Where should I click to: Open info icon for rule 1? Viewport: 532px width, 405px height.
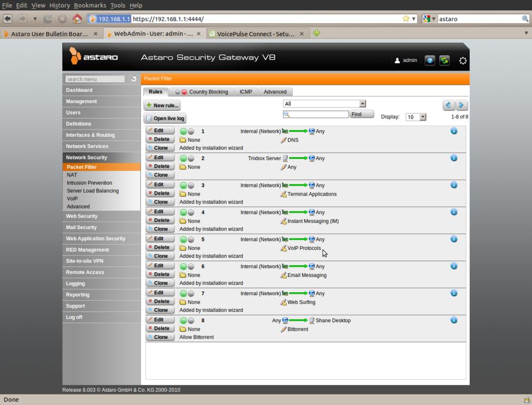453,131
